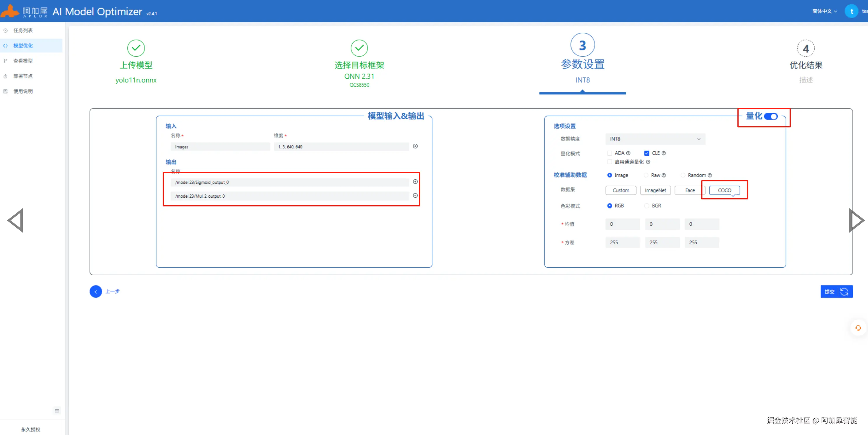Click the first mean value input field
This screenshot has height=435, width=868.
point(622,224)
